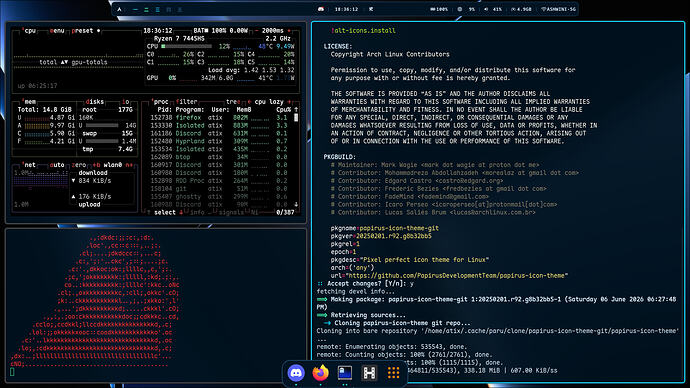Toggle tree view in btop proc box
The width and height of the screenshot is (690, 388).
(x=233, y=102)
